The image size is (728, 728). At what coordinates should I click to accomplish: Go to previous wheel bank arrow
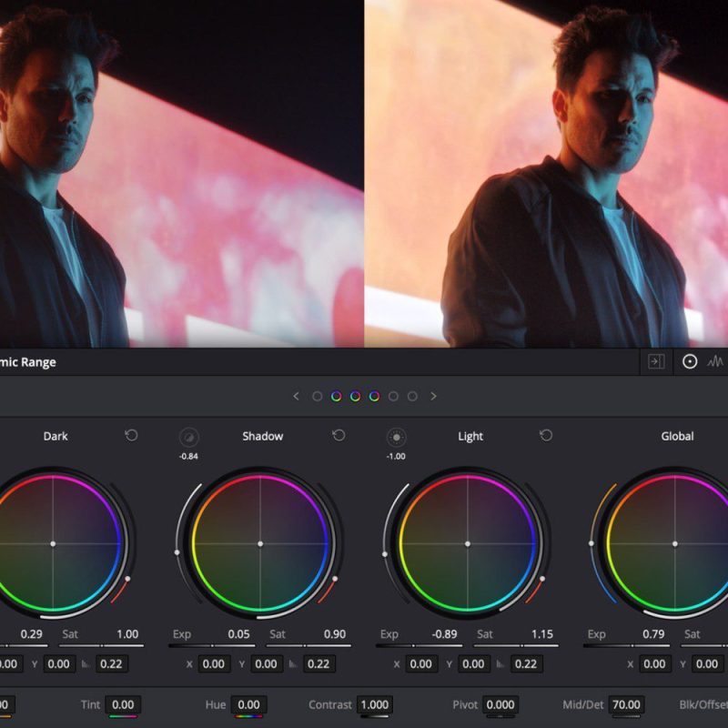(x=297, y=396)
